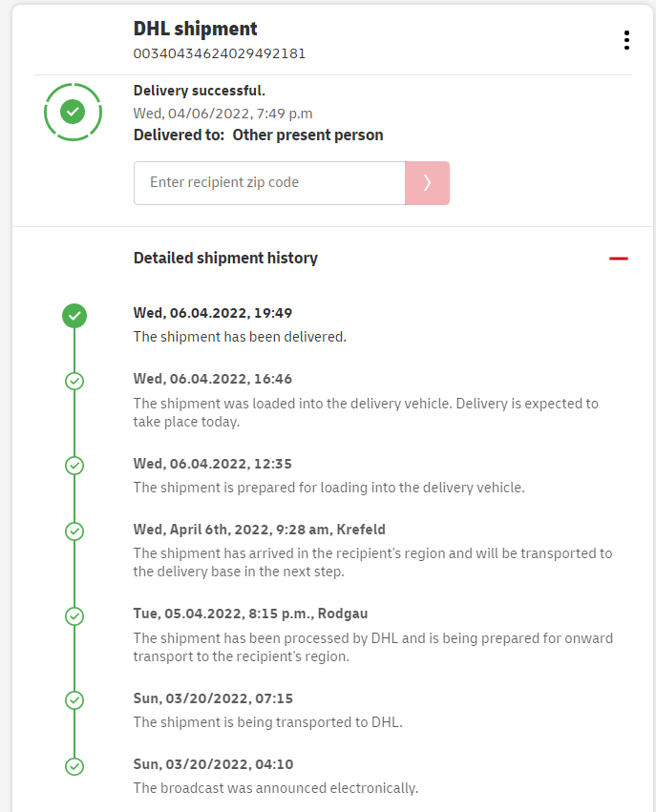Click 'The shipment has been delivered' entry
Screen dimensions: 656x812
[x=240, y=337]
